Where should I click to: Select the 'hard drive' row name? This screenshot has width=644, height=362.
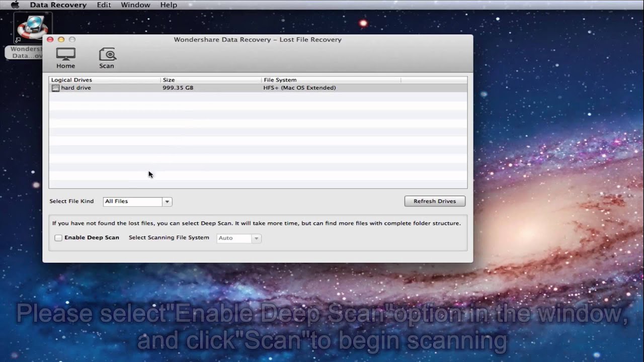click(x=76, y=88)
